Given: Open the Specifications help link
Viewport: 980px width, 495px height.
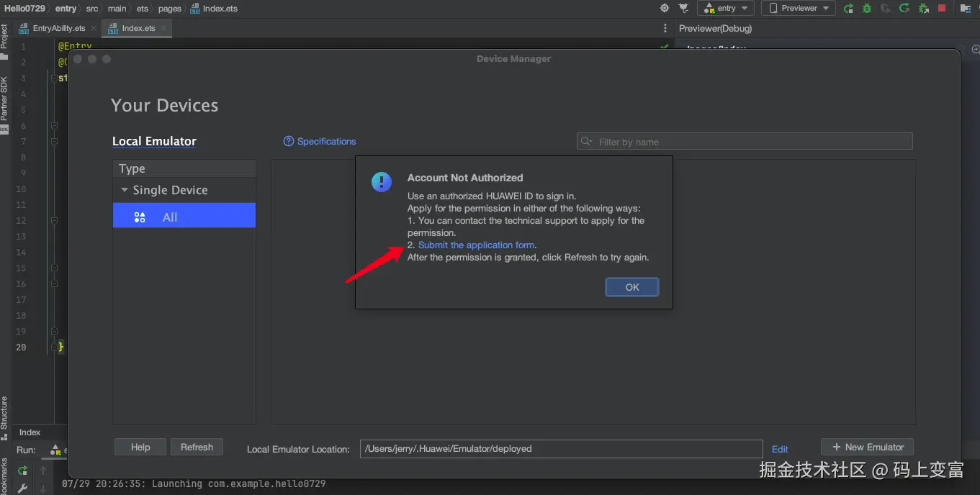Looking at the screenshot, I should pos(320,141).
